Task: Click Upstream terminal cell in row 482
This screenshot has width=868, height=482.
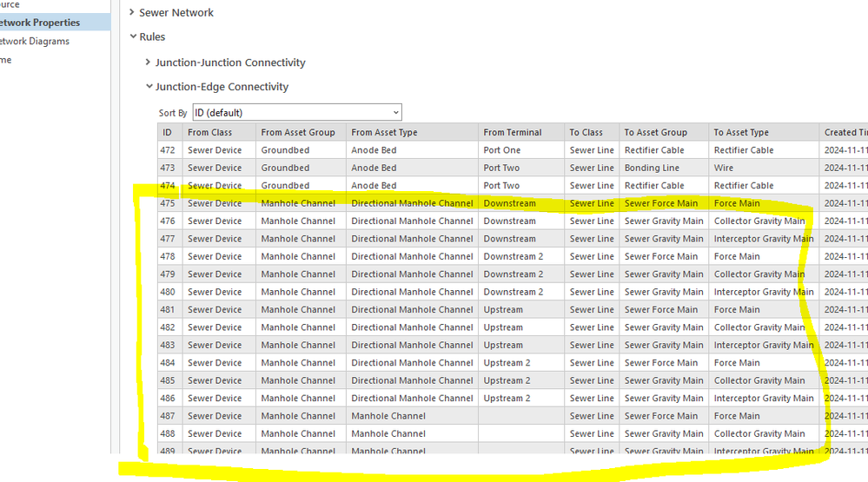Action: click(521, 327)
